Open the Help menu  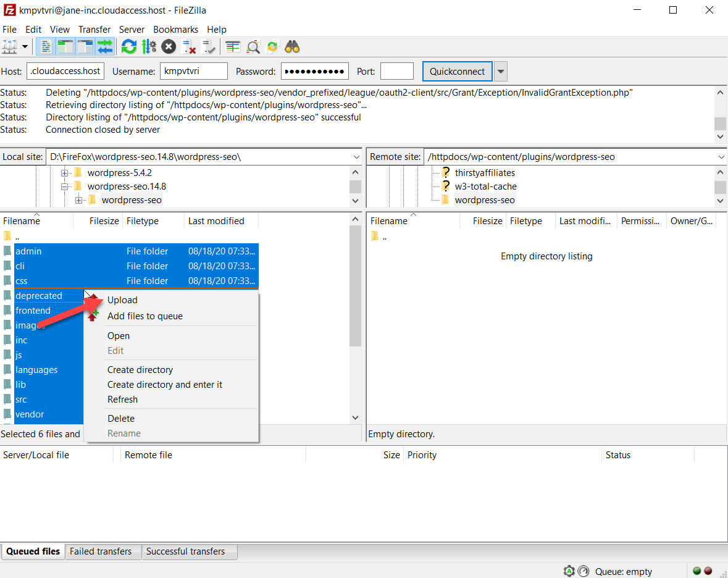[x=216, y=29]
